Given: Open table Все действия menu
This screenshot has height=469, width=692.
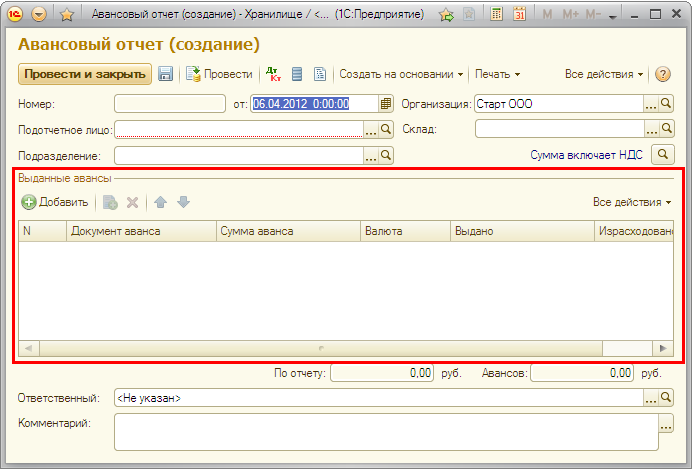Looking at the screenshot, I should [x=632, y=202].
